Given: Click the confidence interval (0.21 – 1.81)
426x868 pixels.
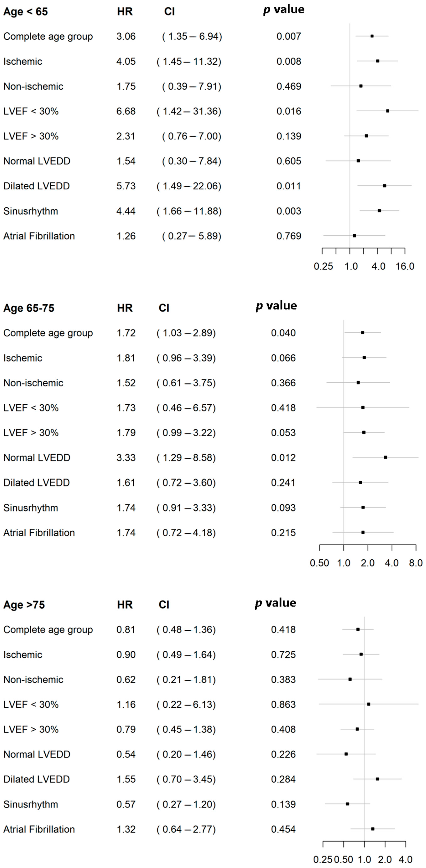Looking at the screenshot, I should [x=186, y=680].
